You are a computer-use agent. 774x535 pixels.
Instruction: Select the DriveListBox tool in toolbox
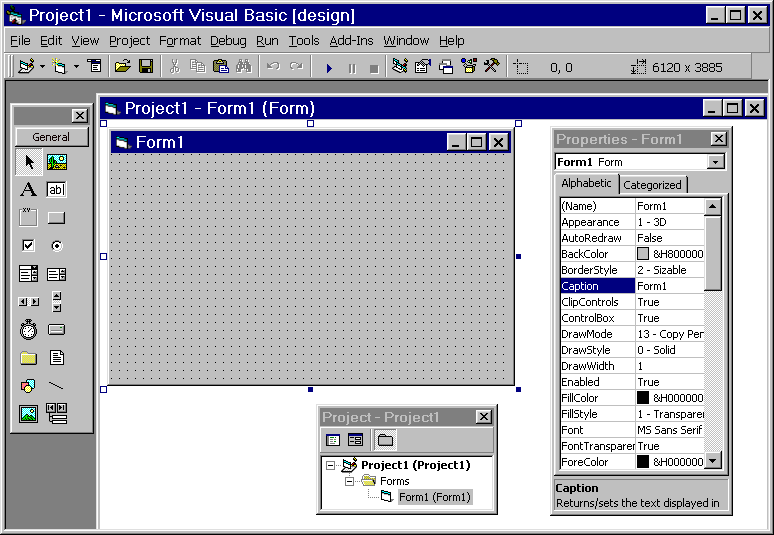coord(57,329)
